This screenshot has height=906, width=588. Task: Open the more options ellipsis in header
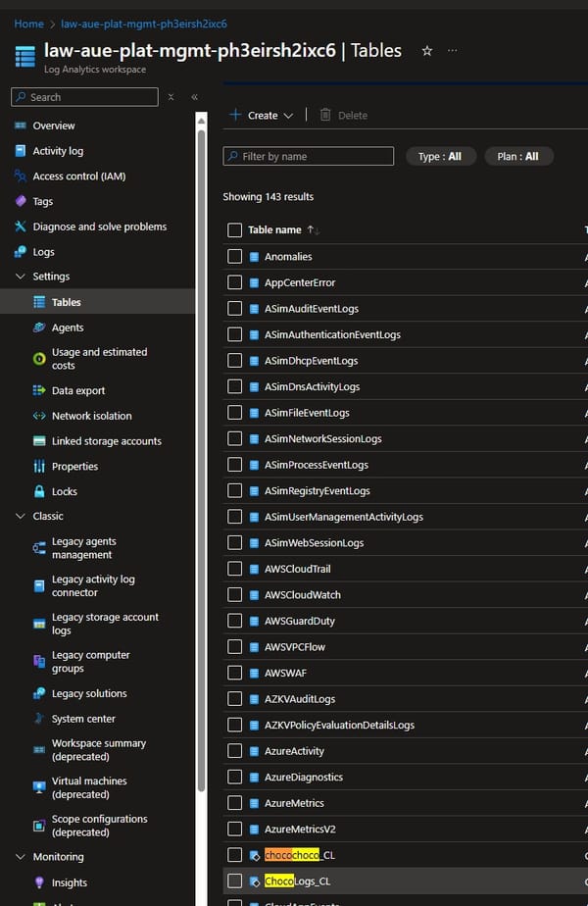(x=452, y=51)
